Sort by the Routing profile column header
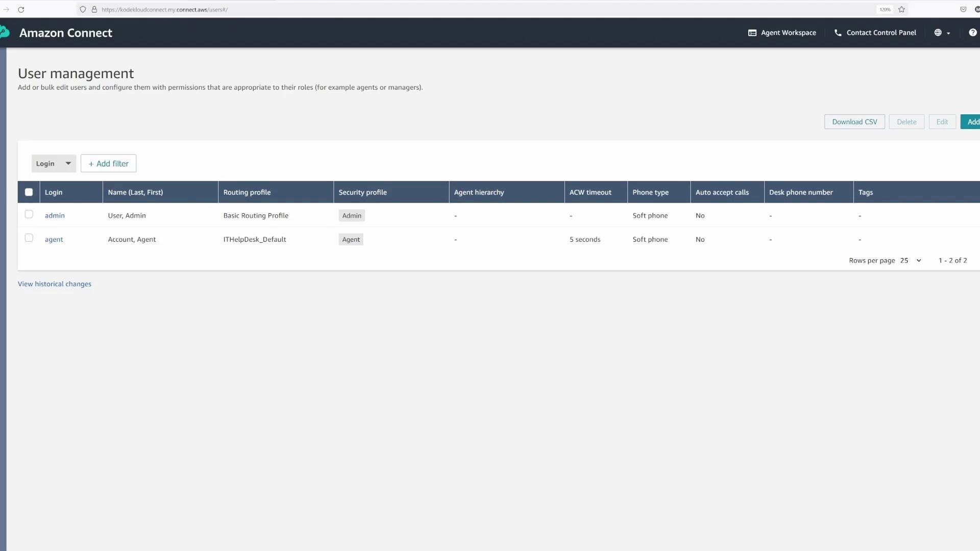Viewport: 980px width, 551px height. coord(247,192)
